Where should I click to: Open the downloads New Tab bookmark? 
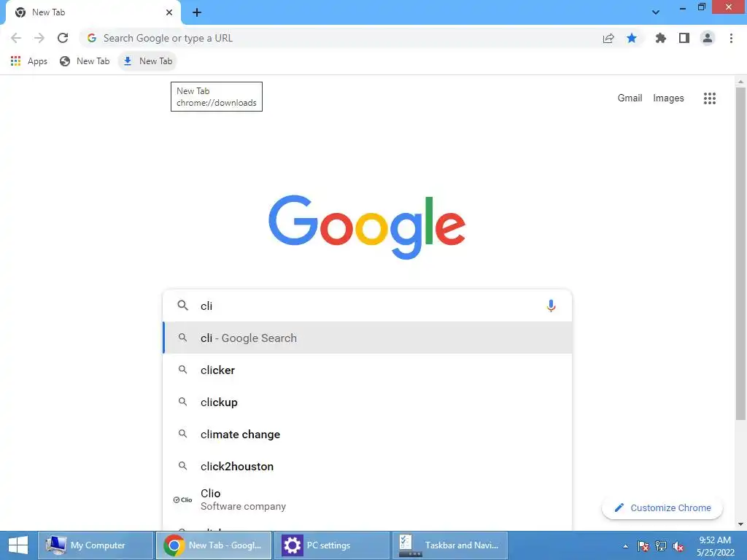click(x=147, y=61)
